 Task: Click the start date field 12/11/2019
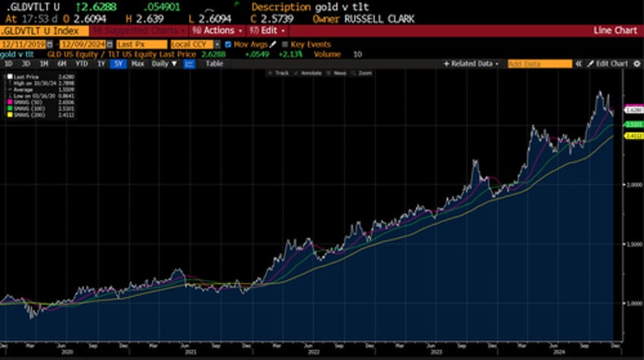coord(24,44)
